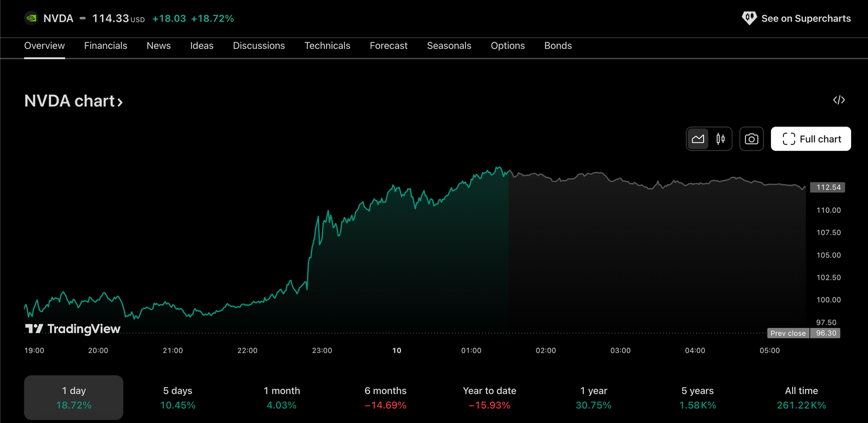
Task: Click the 96.30 previous close value
Action: click(826, 333)
